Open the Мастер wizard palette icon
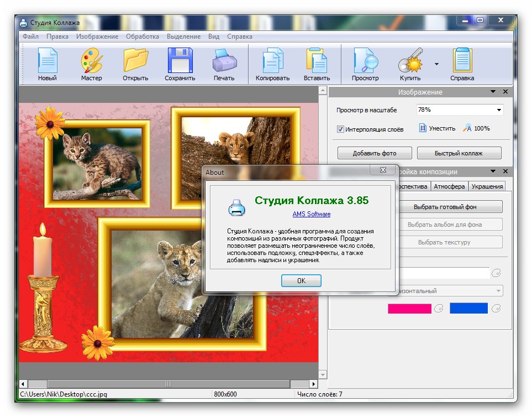This screenshot has height=417, width=532. [91, 60]
